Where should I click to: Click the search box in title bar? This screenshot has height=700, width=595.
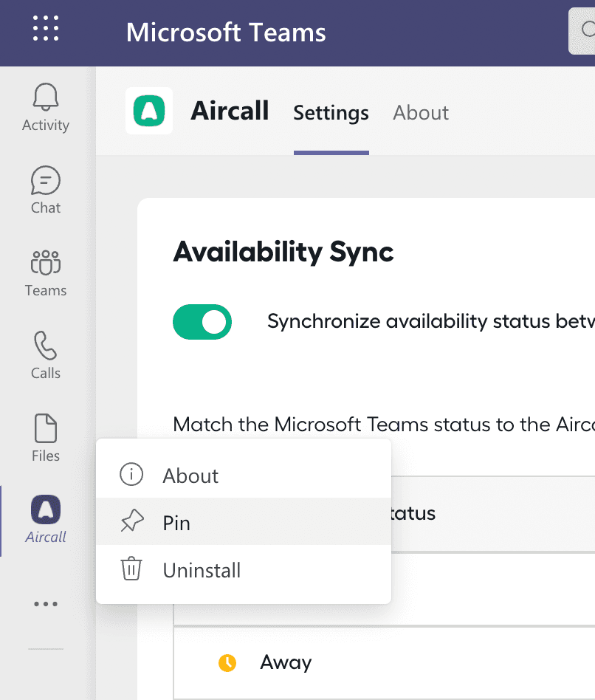pyautogui.click(x=582, y=30)
